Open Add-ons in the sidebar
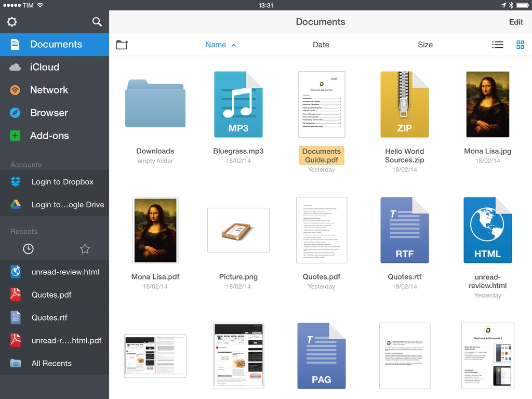 [x=55, y=136]
